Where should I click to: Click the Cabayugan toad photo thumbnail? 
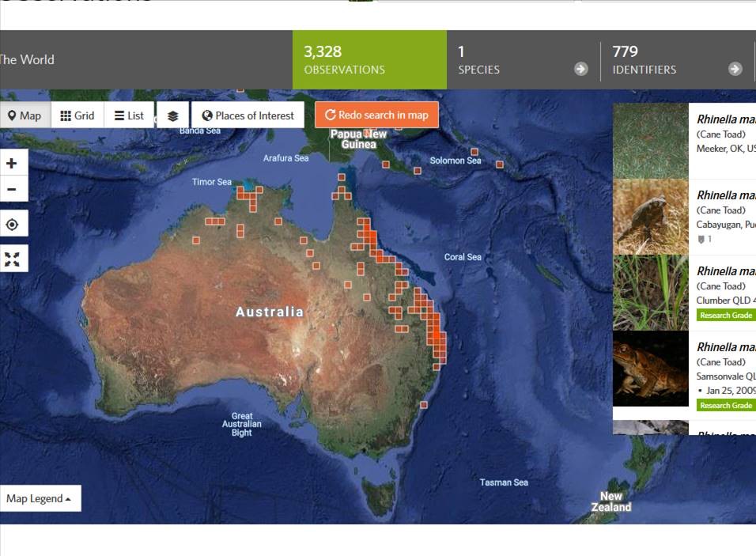click(x=651, y=217)
